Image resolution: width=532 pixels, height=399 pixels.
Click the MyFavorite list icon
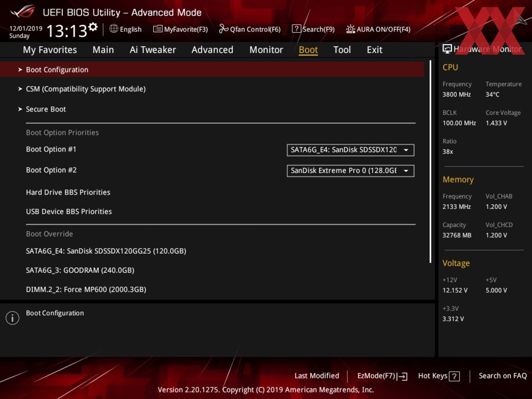tap(158, 29)
